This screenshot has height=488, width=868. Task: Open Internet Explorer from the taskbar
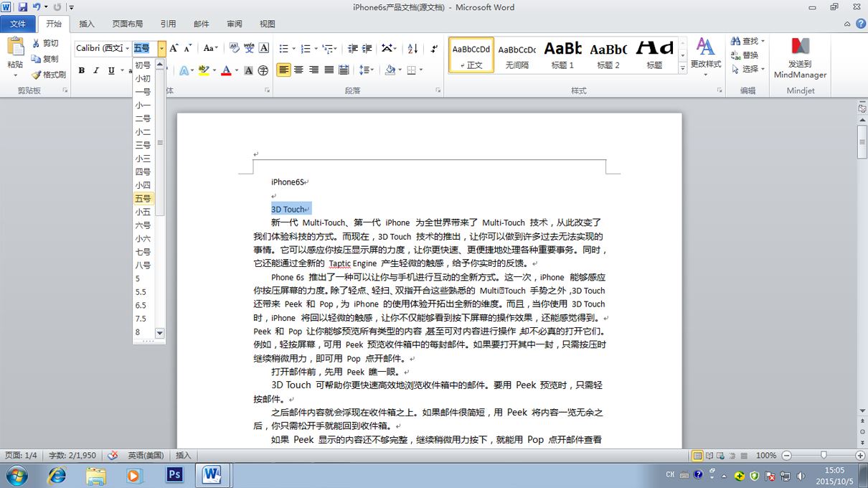tap(57, 474)
